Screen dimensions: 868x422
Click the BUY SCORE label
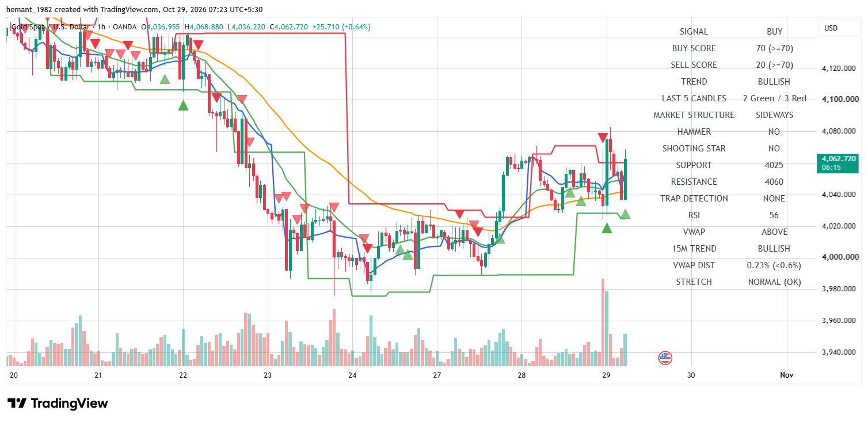pos(694,48)
